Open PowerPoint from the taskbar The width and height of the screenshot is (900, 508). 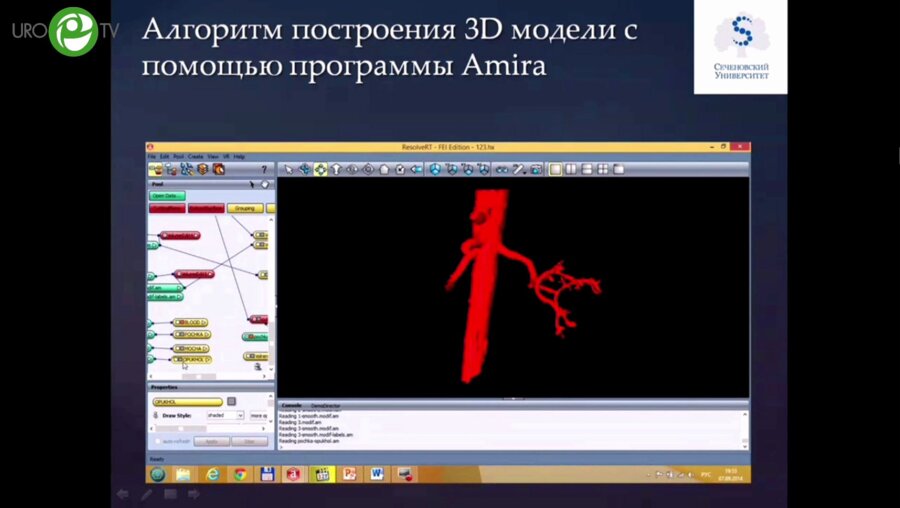(349, 474)
